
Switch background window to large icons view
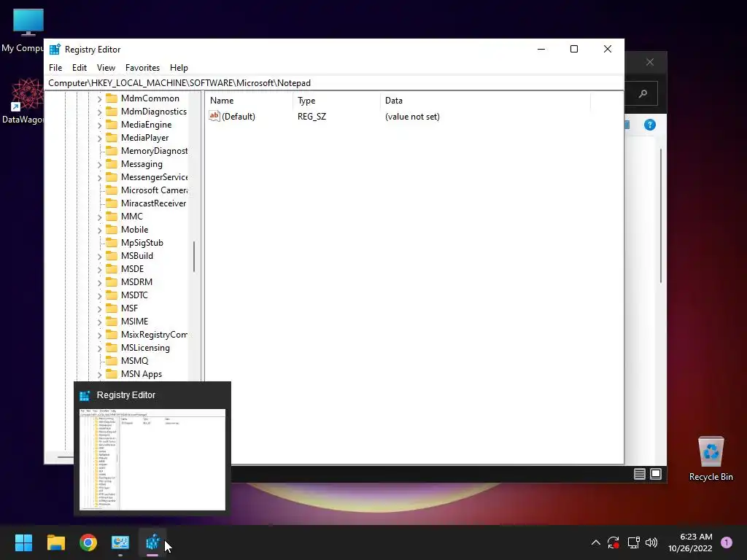656,474
